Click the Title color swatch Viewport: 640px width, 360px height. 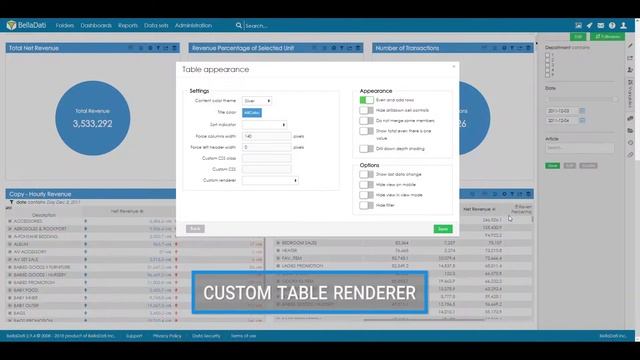tap(252, 113)
